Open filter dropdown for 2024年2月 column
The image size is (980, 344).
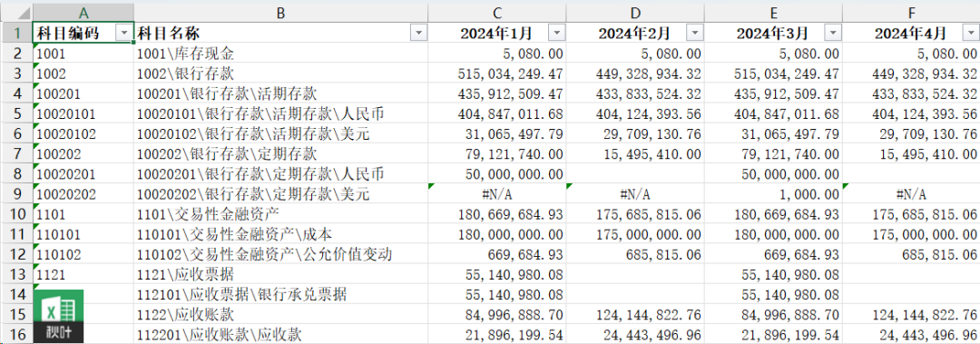coord(694,34)
